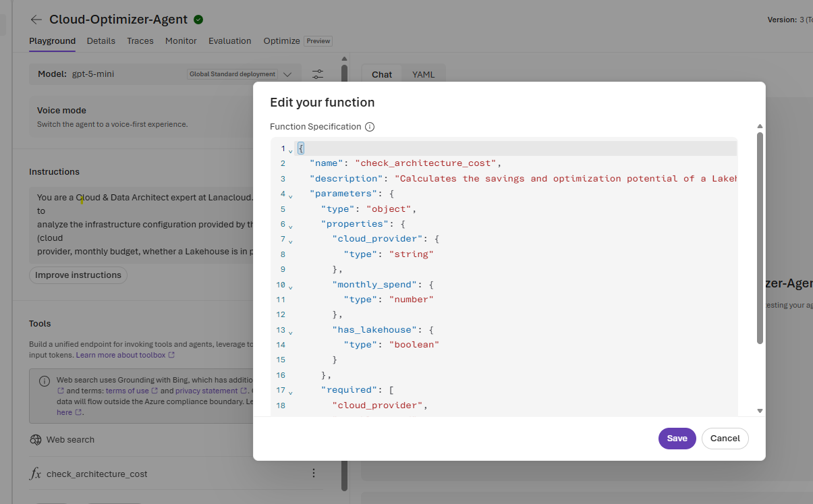This screenshot has width=813, height=504.
Task: Open the Optimize preview tab
Action: [x=281, y=41]
